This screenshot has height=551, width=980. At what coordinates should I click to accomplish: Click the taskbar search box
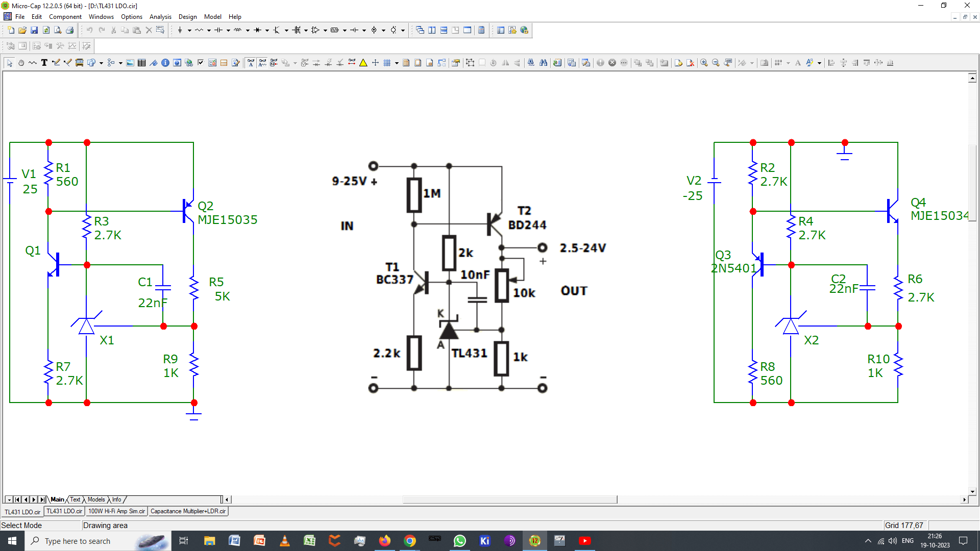tap(97, 541)
